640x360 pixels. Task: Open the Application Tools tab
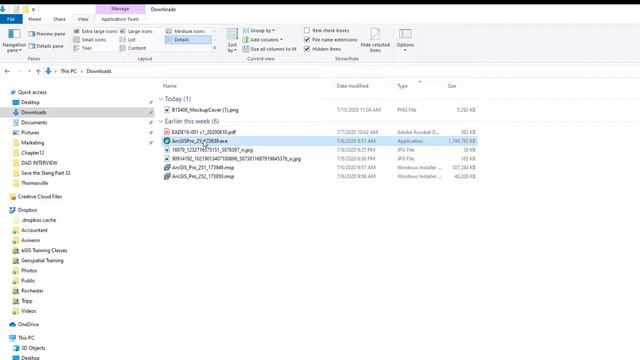click(120, 19)
